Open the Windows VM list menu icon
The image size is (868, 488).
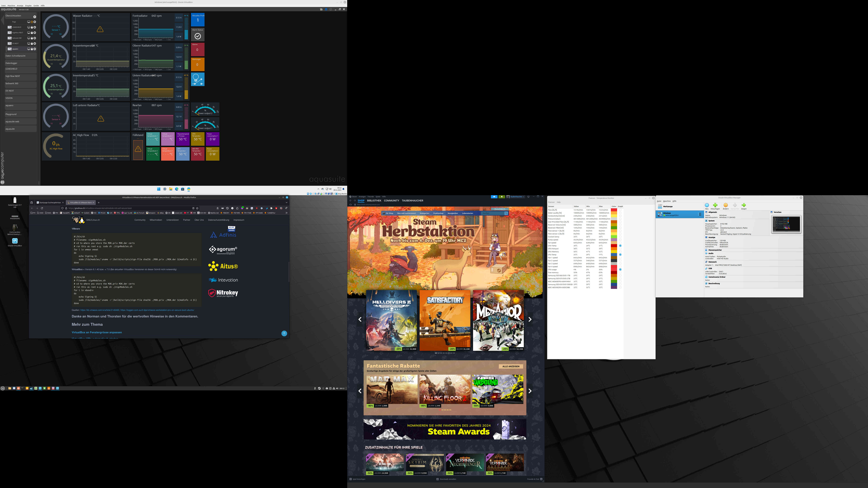coord(700,214)
